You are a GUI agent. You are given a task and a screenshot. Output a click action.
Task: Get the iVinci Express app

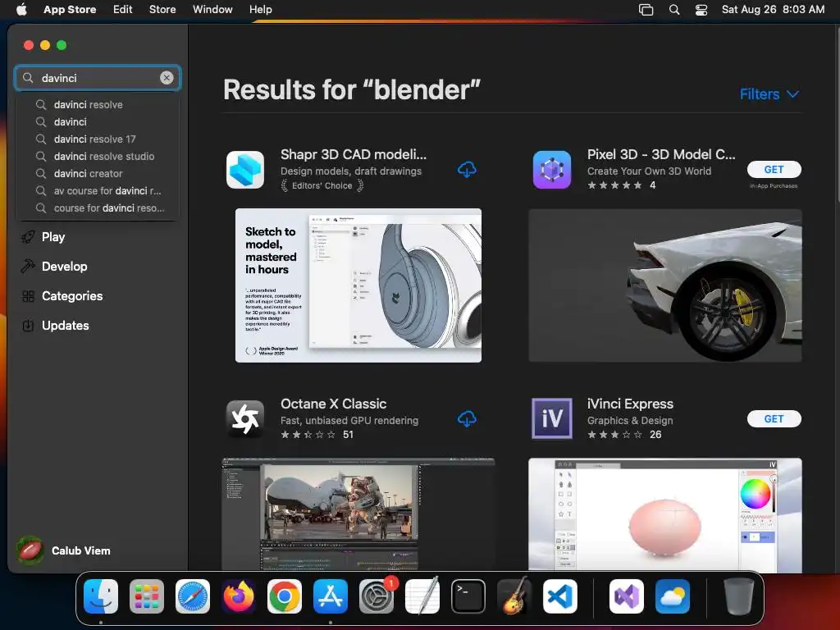774,419
